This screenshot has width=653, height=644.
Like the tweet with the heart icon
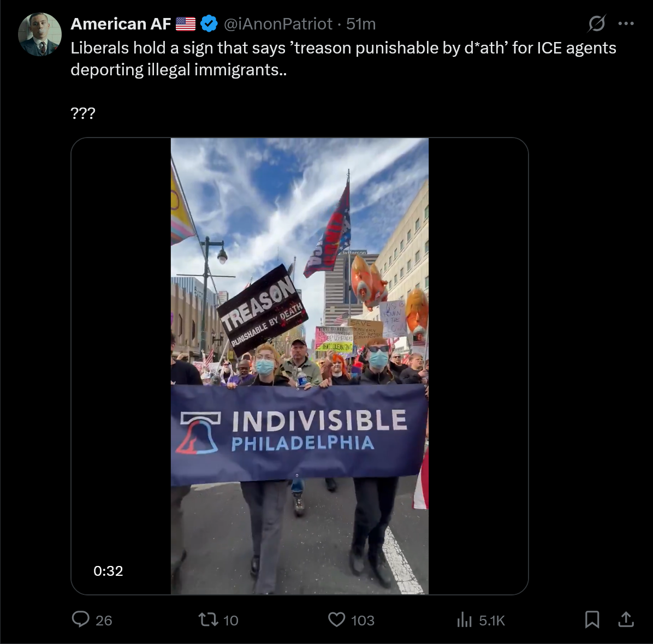tap(336, 619)
